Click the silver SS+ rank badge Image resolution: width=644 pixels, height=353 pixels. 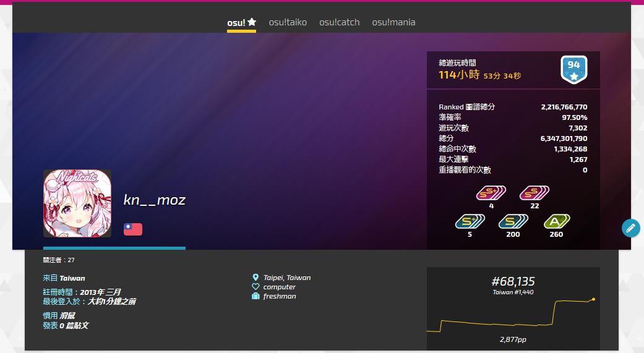click(x=491, y=193)
